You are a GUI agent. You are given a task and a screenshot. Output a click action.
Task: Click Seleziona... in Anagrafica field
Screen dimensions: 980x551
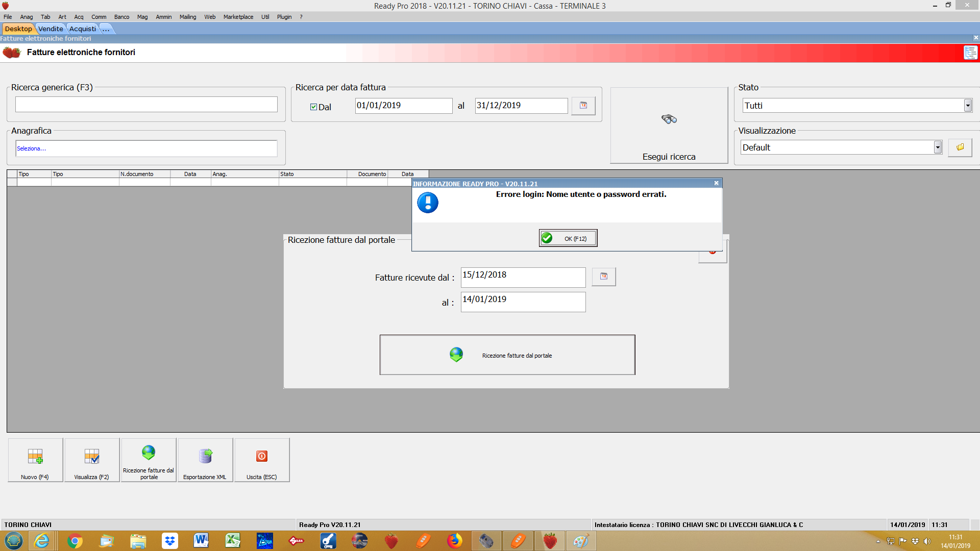tap(31, 148)
